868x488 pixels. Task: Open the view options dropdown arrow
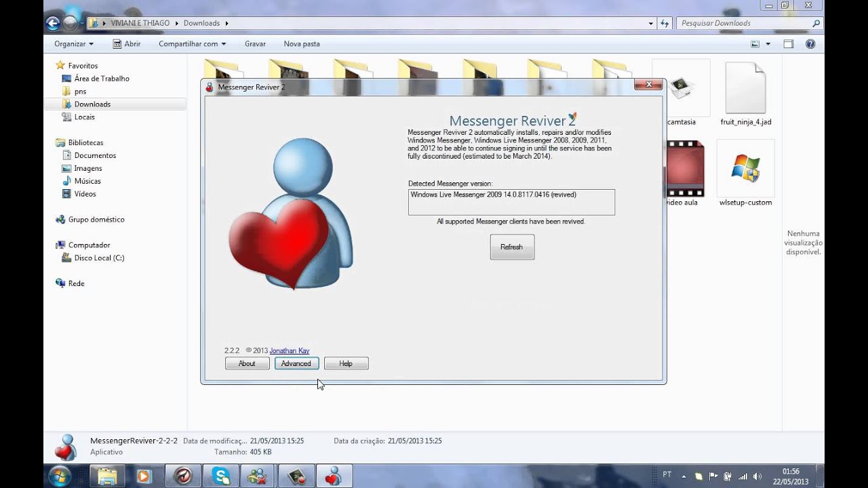[768, 44]
